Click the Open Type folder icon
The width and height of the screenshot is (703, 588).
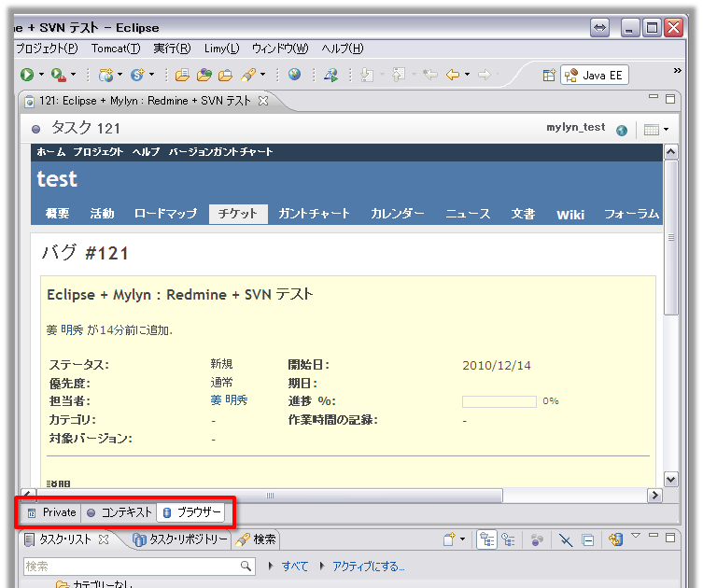coord(182,75)
